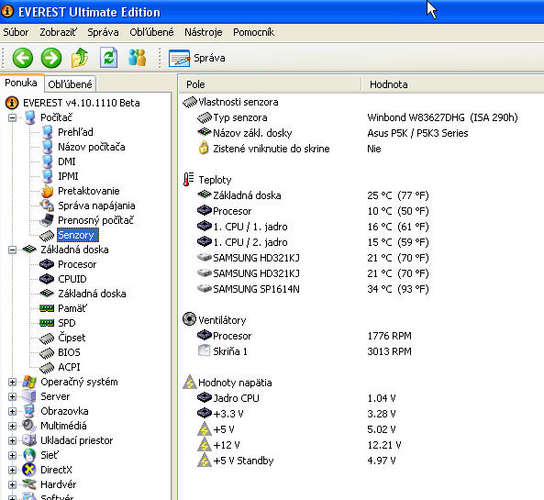Screen dimensions: 544x500
Task: Click the green Forward arrow toolbar icon
Action: pos(51,58)
